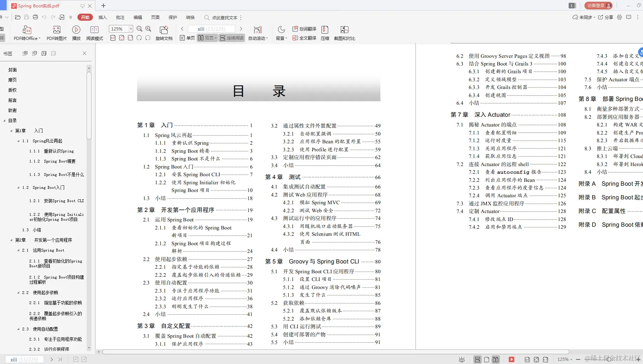Viewport: 643px width, 364px height.
Task: Open 截图和对比 screenshot tool
Action: 344,33
